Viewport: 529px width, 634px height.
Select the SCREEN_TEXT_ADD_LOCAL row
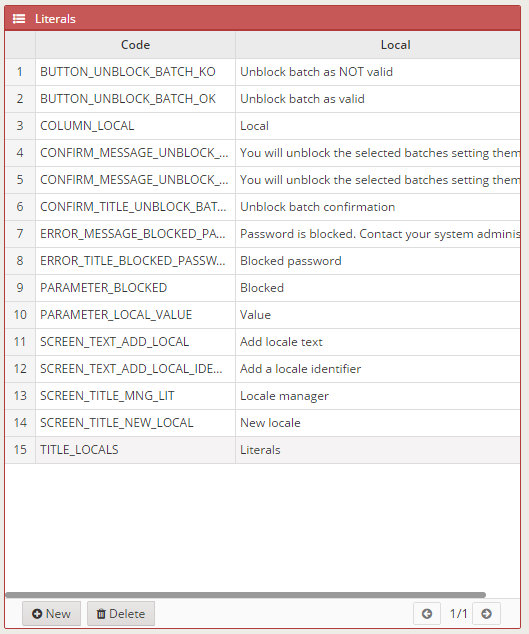(x=263, y=342)
